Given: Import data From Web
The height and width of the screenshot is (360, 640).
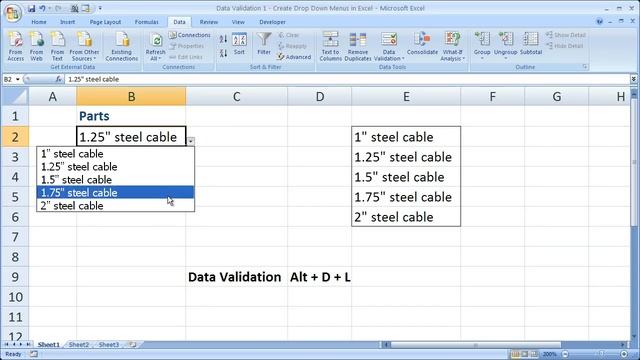Looking at the screenshot, I should (x=36, y=46).
